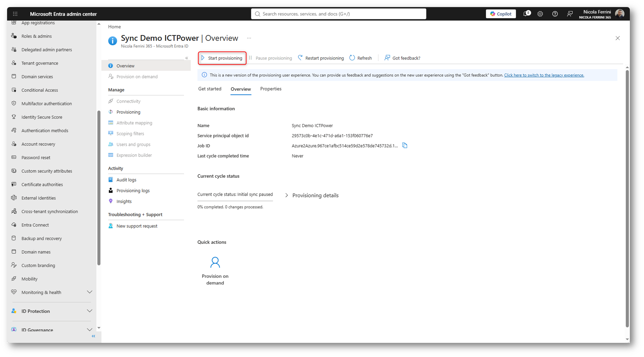644x357 pixels.
Task: Switch to the Get started tab
Action: [x=210, y=89]
